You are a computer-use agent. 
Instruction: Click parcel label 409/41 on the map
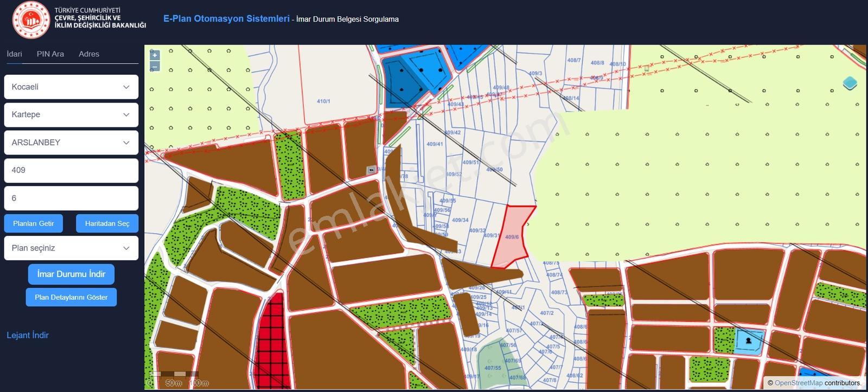[435, 144]
